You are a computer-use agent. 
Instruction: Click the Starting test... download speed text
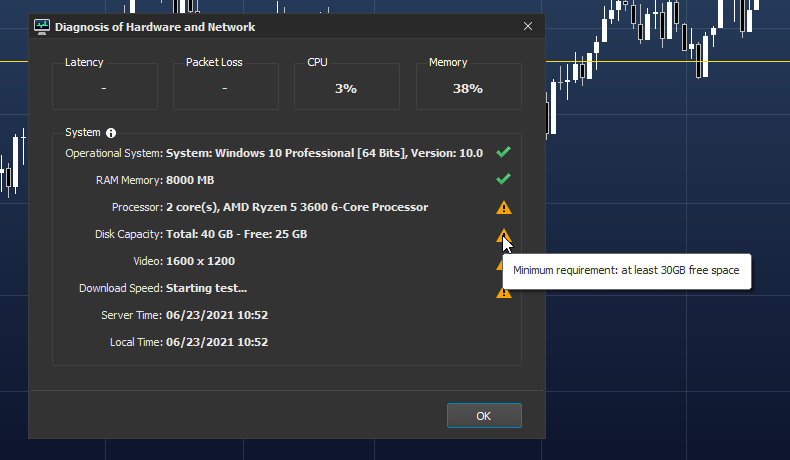(x=207, y=288)
